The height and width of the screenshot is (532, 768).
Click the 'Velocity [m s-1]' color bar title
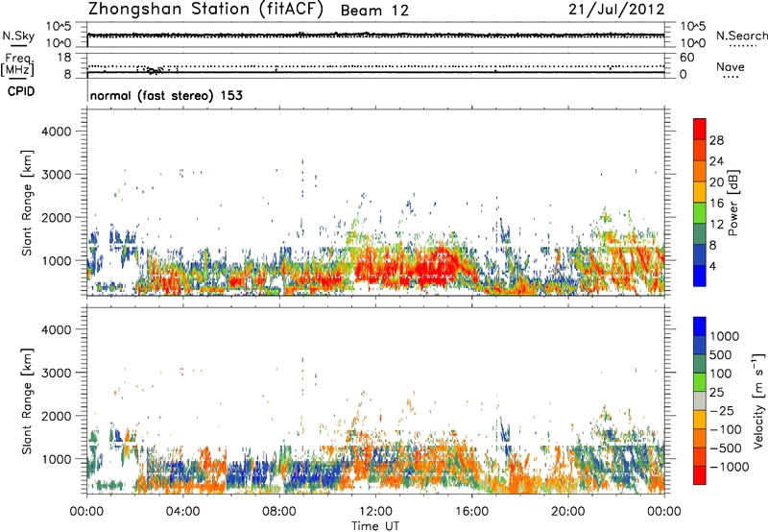[x=759, y=400]
